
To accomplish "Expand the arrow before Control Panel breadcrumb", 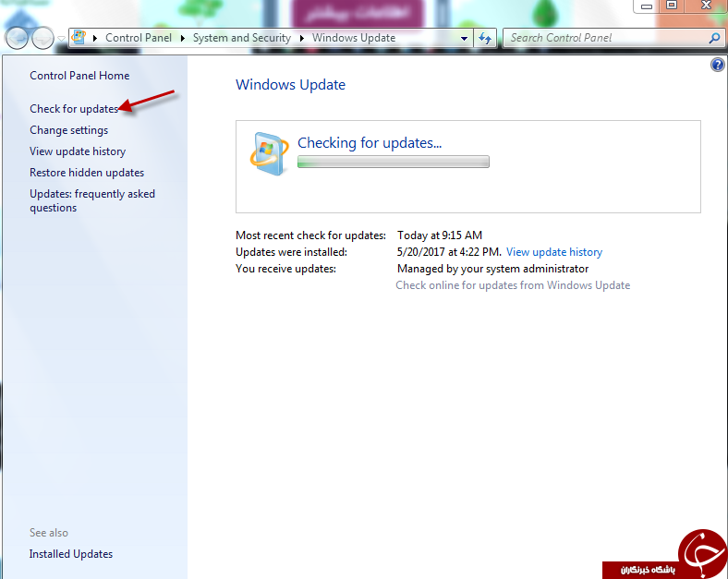I will click(x=95, y=38).
